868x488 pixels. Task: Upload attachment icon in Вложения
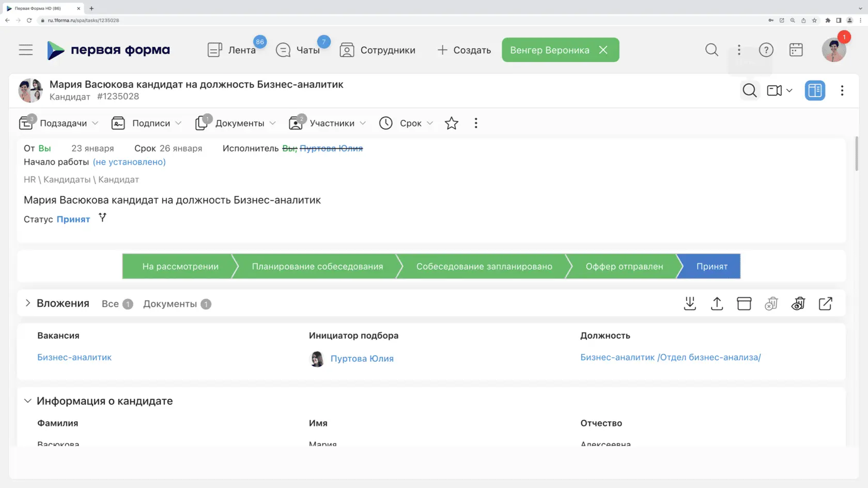click(717, 304)
